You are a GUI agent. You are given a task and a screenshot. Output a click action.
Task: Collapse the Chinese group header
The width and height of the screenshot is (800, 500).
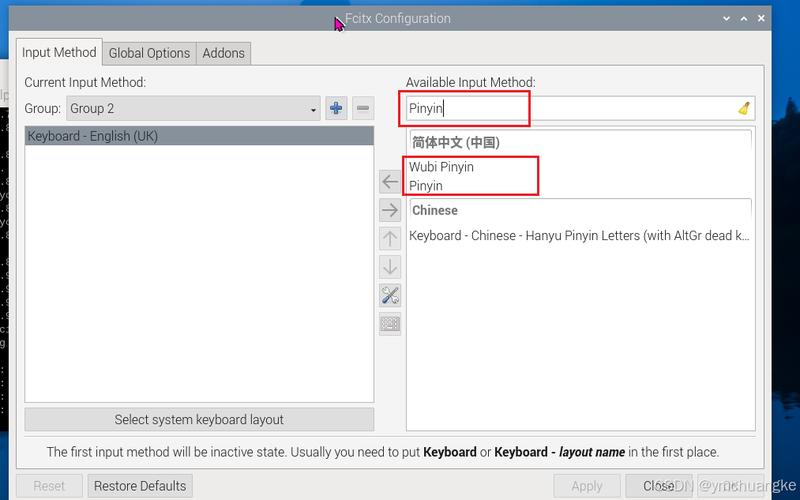click(x=581, y=210)
